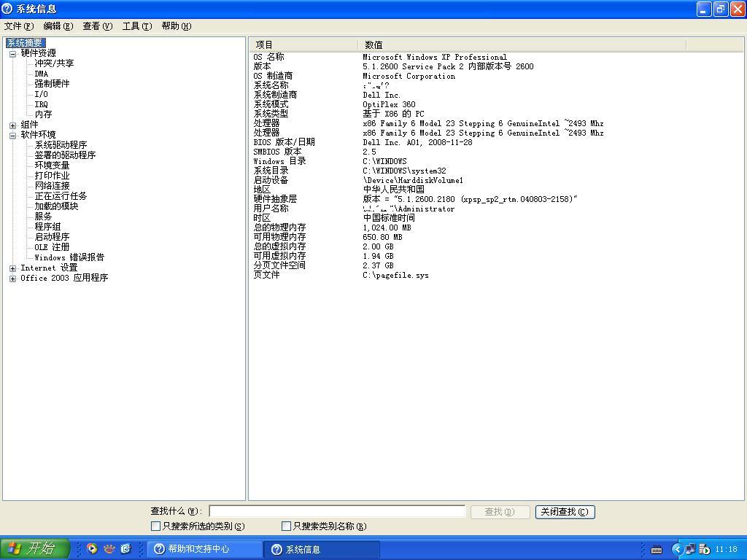Click the OS 名称 row label

(x=268, y=57)
